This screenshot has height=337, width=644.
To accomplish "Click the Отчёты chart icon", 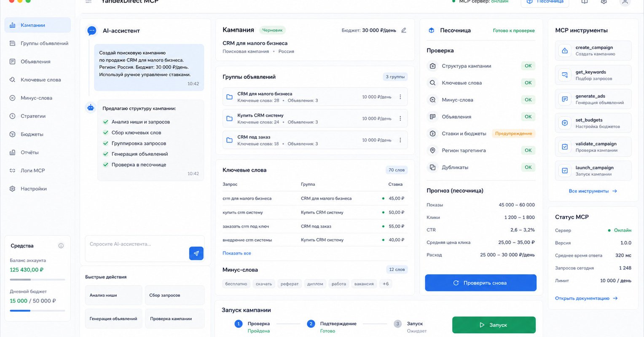I will tap(12, 152).
